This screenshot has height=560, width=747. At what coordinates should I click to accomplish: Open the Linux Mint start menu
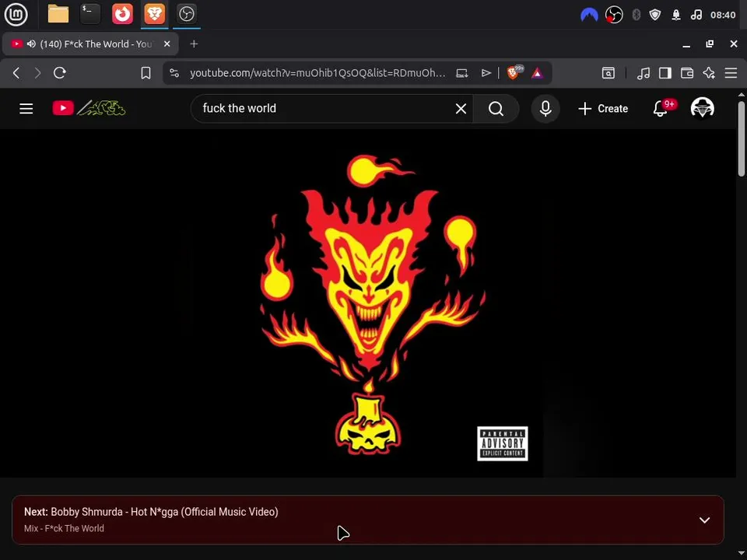click(16, 14)
